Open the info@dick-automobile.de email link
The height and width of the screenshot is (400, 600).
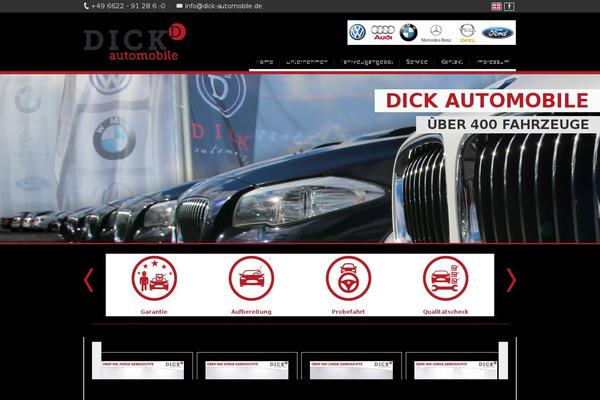click(223, 6)
